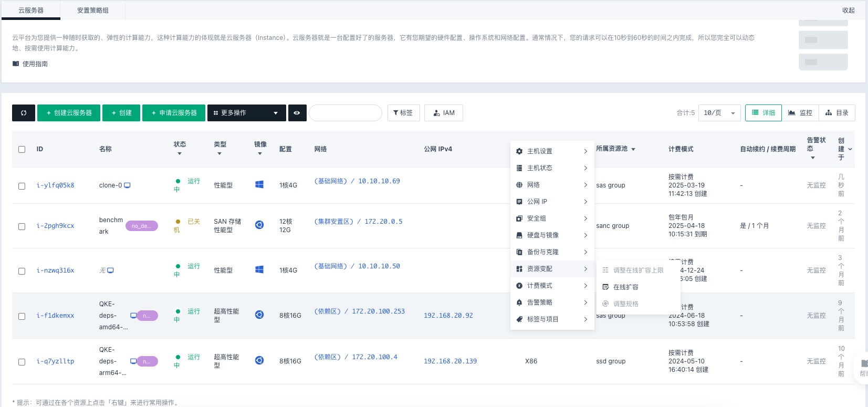Switch to 监控 monitoring view
868x407 pixels.
(800, 113)
